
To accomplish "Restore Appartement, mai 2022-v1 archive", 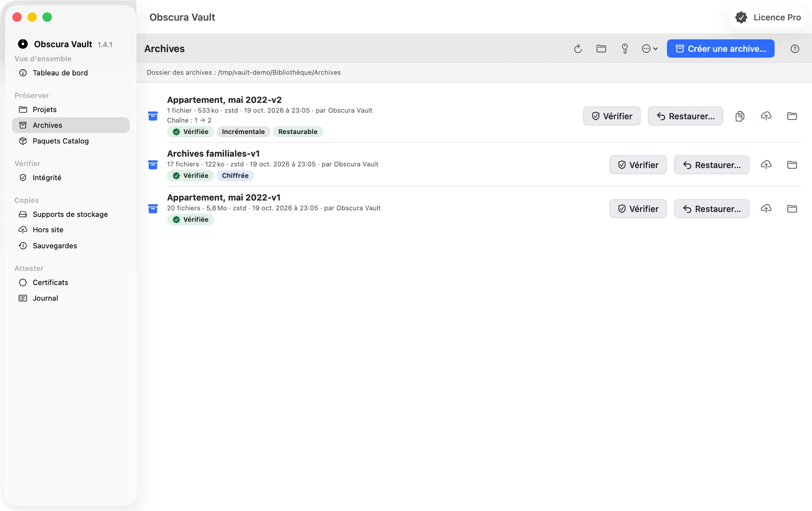I will pos(712,209).
